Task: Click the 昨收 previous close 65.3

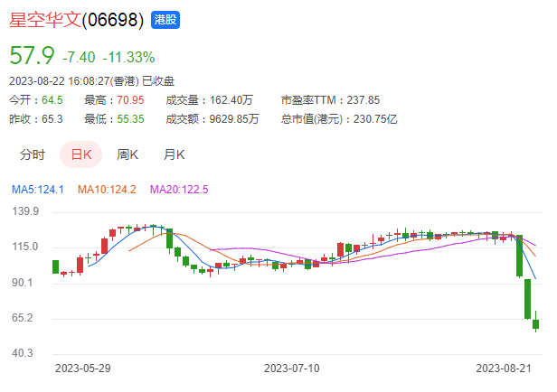Action: pos(52,119)
